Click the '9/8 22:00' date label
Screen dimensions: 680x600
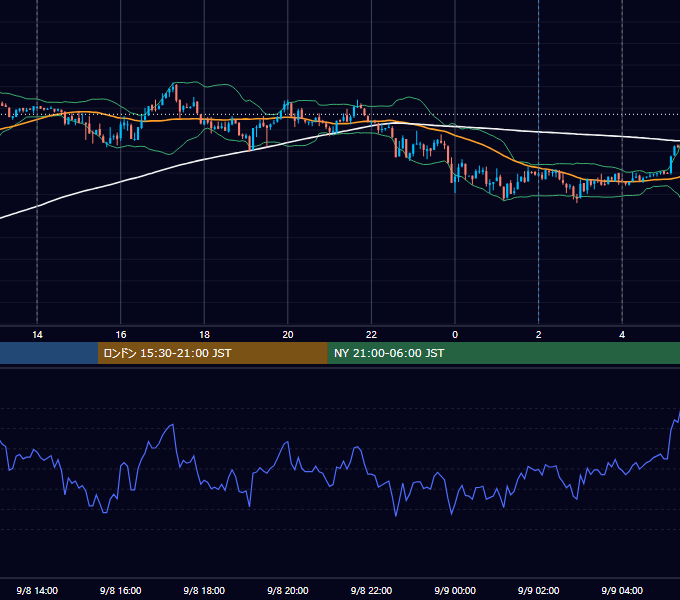pos(371,590)
